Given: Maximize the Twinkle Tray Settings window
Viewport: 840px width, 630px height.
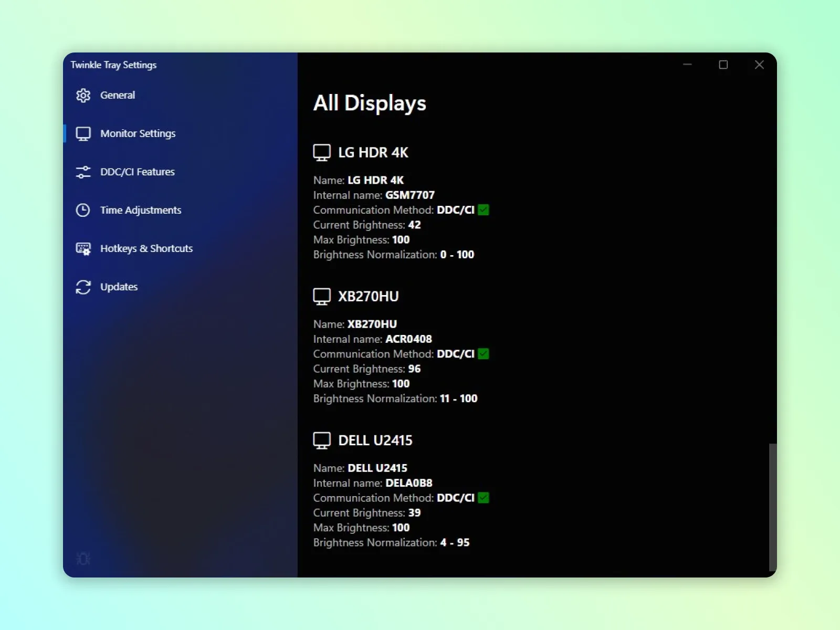Looking at the screenshot, I should [x=723, y=65].
